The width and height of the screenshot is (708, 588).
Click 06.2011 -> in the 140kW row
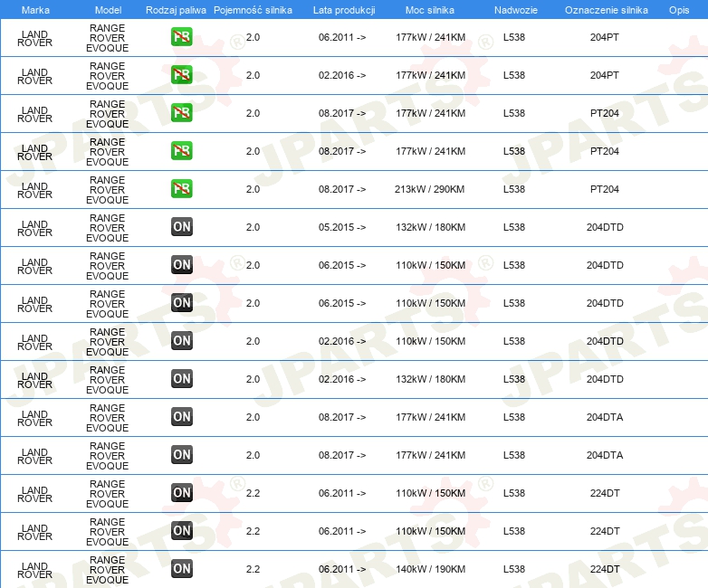click(342, 569)
